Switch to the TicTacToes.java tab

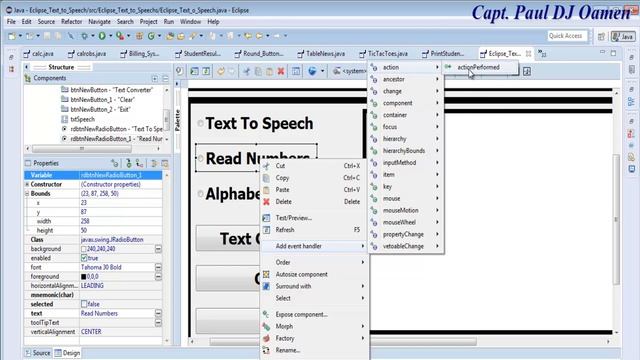(384, 53)
